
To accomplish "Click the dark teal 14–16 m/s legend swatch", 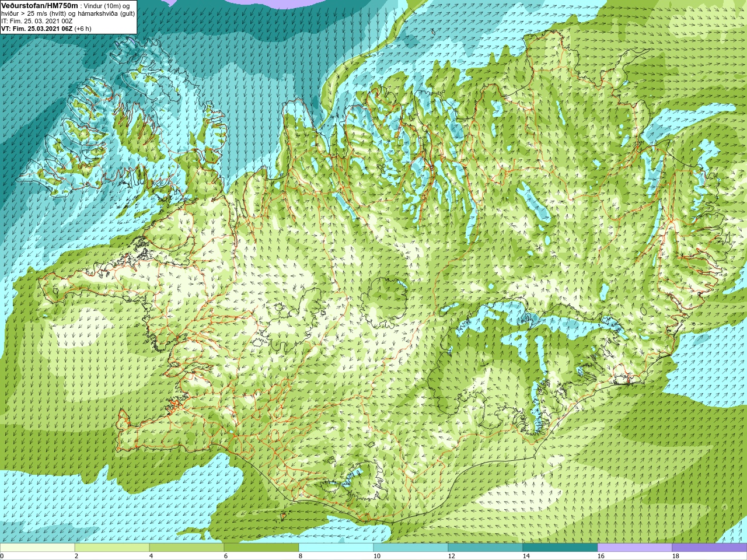I will click(x=560, y=548).
